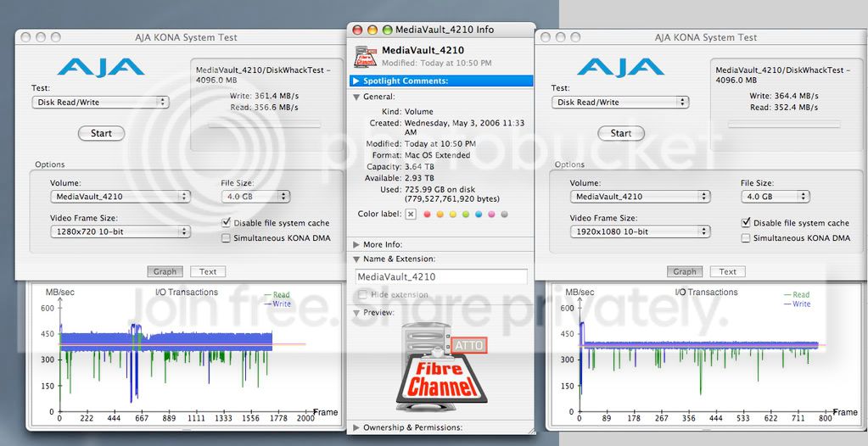This screenshot has width=868, height=446.
Task: Enable Simultaneous KONA DMA in left window
Action: click(226, 238)
